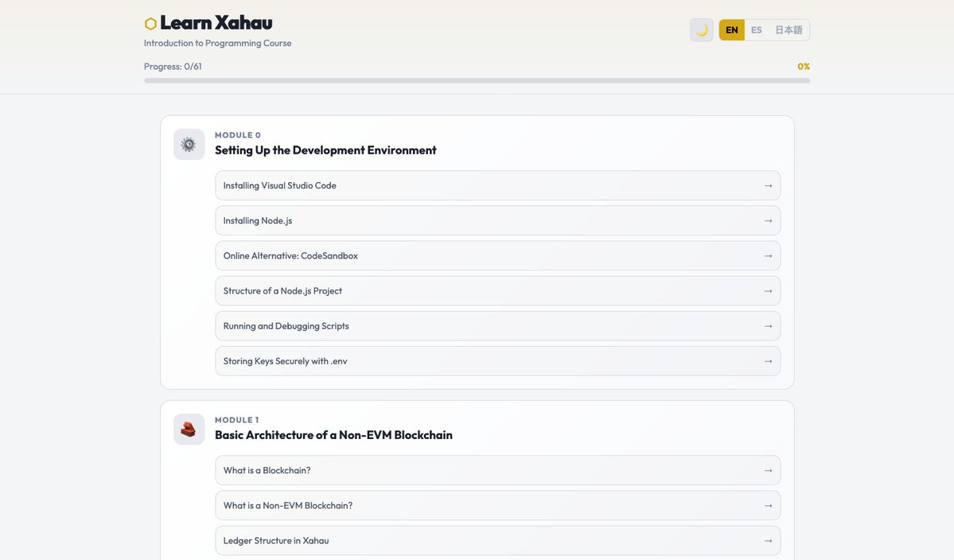Screen dimensions: 954x560
Task: Open What is a Blockchain? lesson
Action: pos(497,470)
